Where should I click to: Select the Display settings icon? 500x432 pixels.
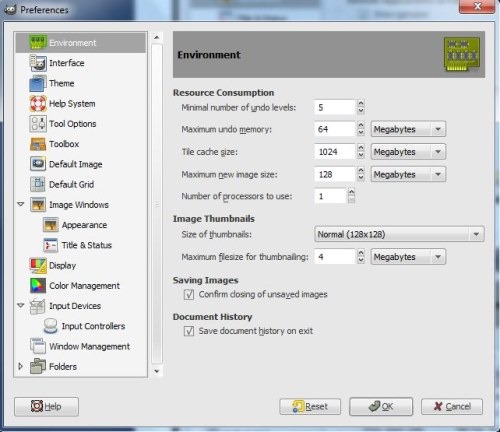[38, 265]
